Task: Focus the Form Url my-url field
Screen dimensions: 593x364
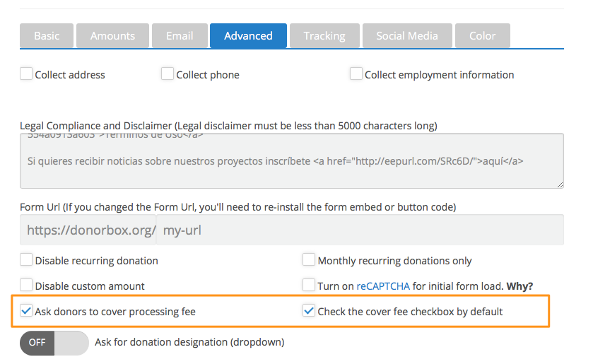Action: pyautogui.click(x=359, y=230)
